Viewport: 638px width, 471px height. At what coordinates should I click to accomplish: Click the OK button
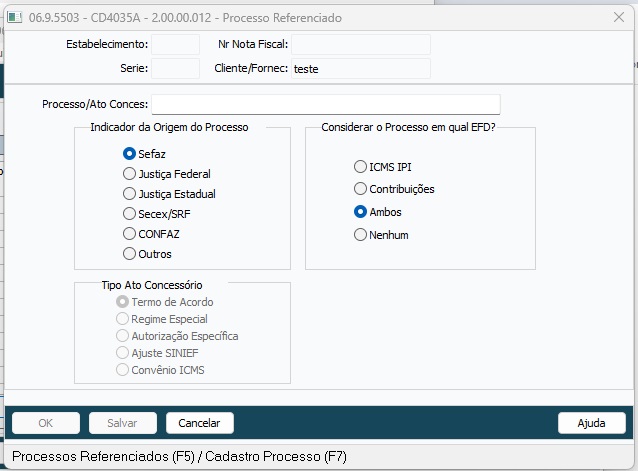46,423
